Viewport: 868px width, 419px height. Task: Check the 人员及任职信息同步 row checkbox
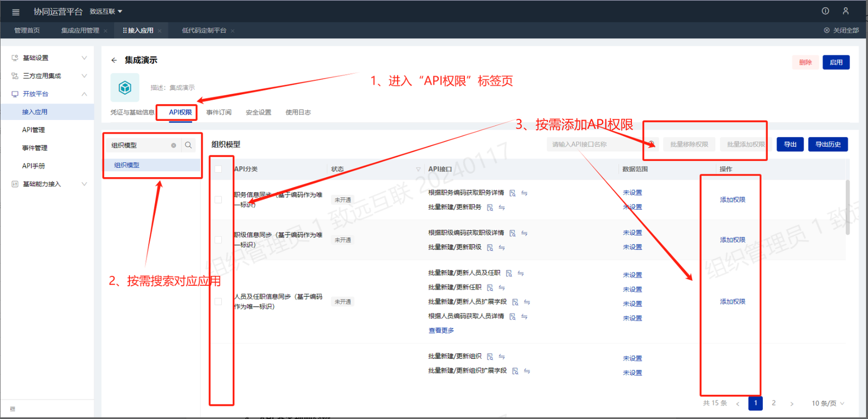pos(218,301)
